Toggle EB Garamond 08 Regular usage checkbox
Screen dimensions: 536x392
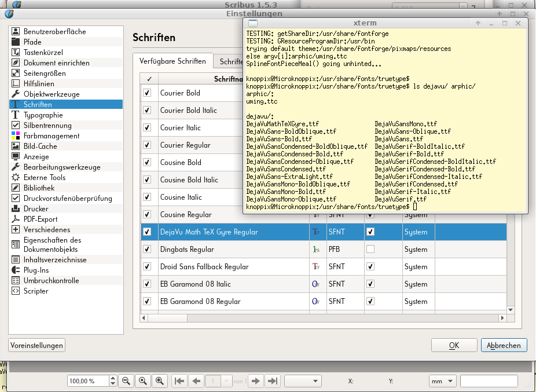pos(147,301)
